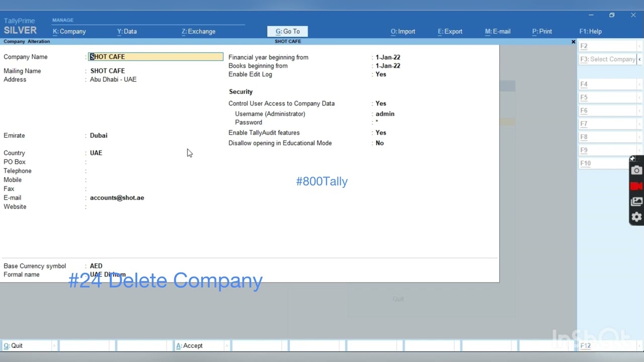This screenshot has width=644, height=362.
Task: Click the Address value Abu Dhabi - UAE
Action: click(x=113, y=79)
